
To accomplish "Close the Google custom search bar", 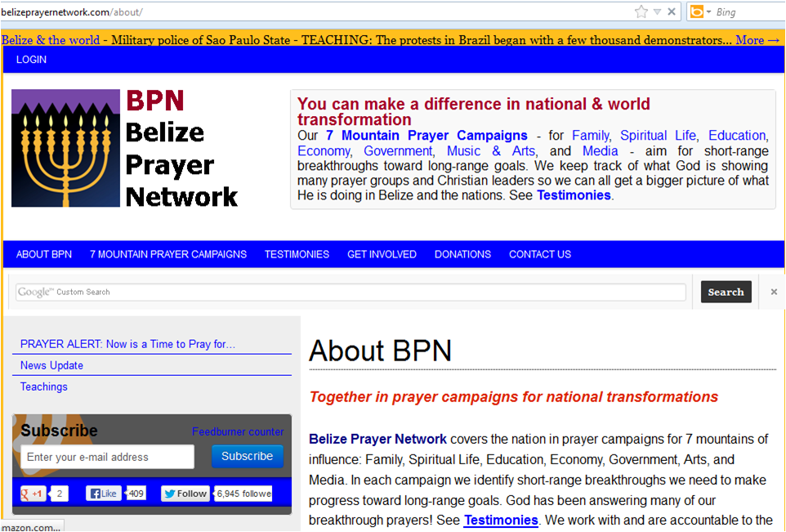I will pyautogui.click(x=774, y=292).
